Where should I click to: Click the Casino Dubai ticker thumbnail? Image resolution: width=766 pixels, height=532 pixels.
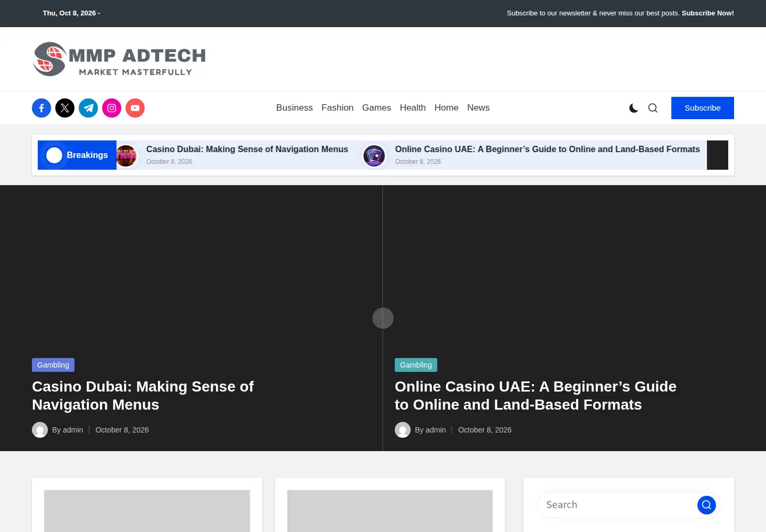[x=126, y=156]
